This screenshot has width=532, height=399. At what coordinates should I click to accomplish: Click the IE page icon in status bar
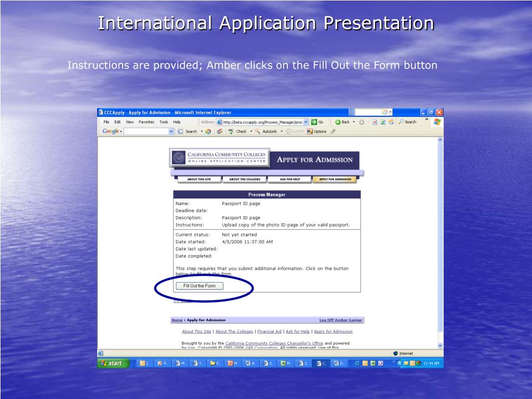tap(101, 353)
